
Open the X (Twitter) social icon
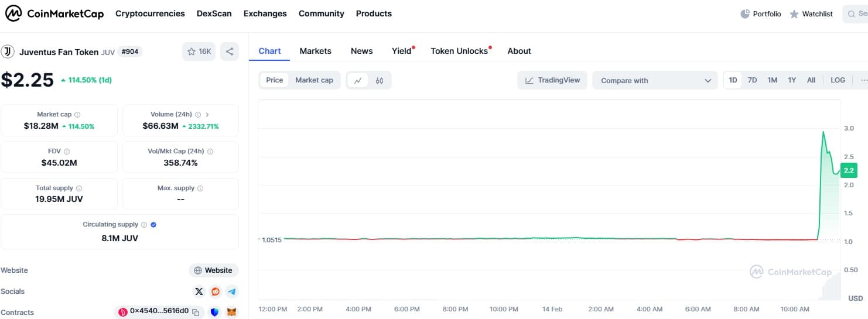point(199,291)
